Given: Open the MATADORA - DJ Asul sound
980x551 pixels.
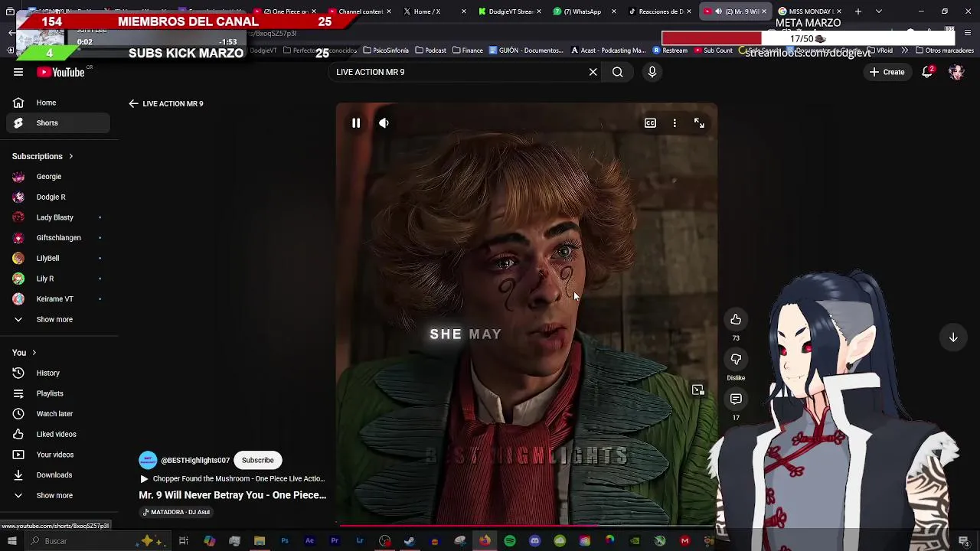Looking at the screenshot, I should pos(176,512).
